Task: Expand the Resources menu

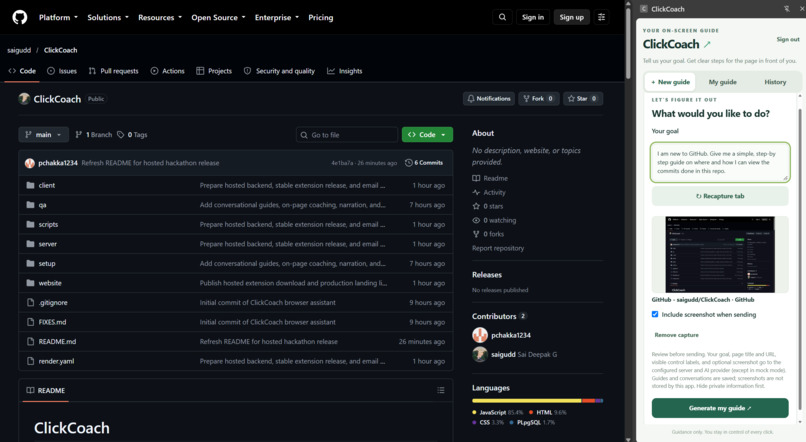Action: click(x=160, y=17)
